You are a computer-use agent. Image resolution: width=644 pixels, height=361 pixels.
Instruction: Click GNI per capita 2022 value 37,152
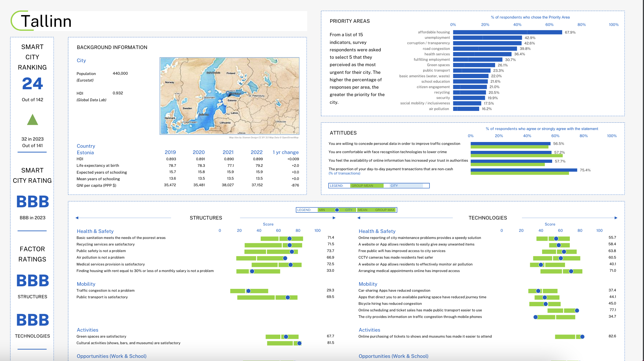click(257, 185)
